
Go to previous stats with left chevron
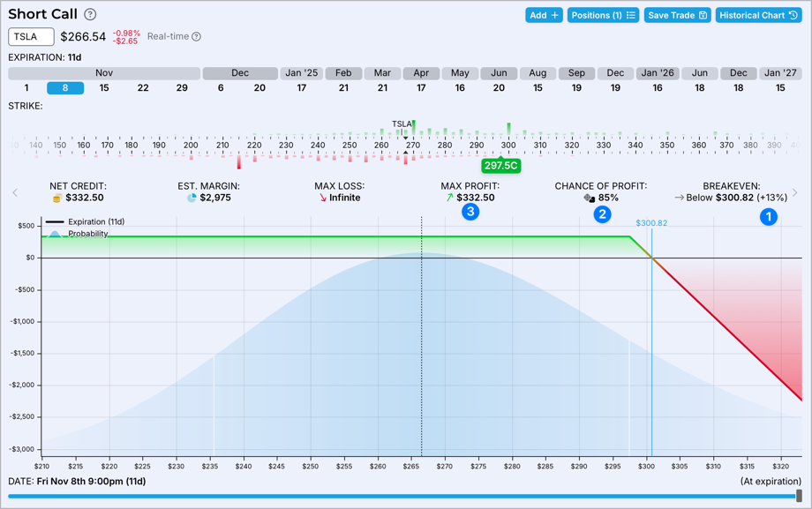[x=15, y=192]
